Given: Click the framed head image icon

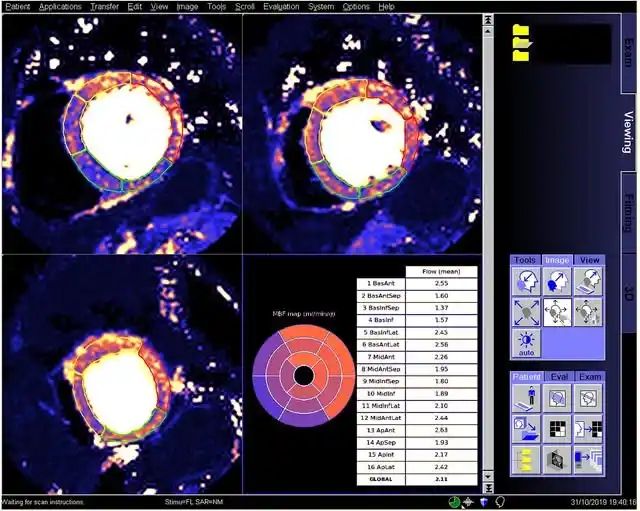Looking at the screenshot, I should click(x=557, y=398).
